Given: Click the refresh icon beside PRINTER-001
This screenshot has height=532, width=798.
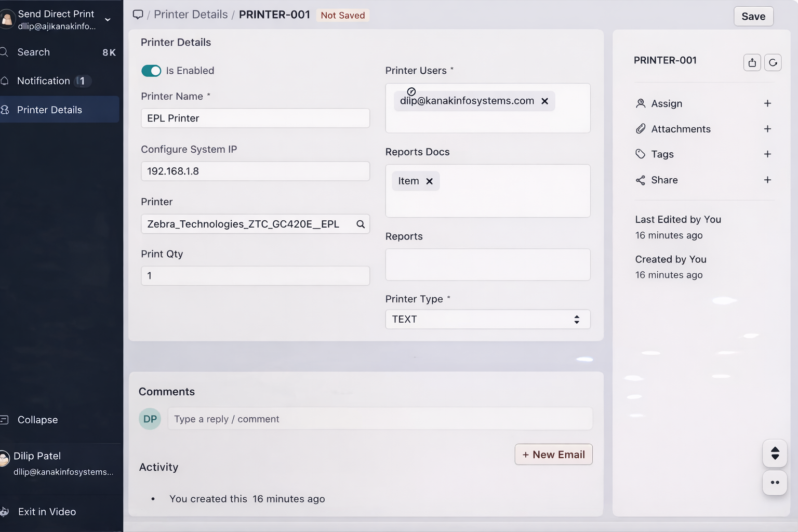Looking at the screenshot, I should pos(773,62).
